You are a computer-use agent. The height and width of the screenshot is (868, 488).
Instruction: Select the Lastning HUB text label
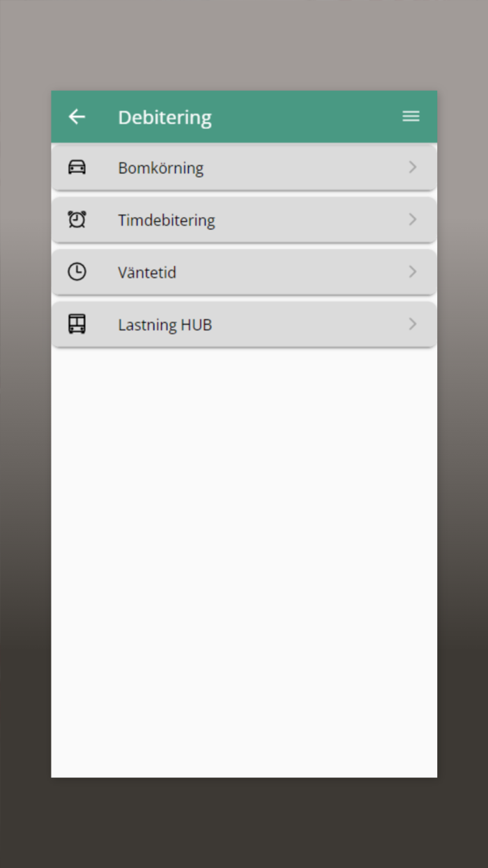(165, 325)
